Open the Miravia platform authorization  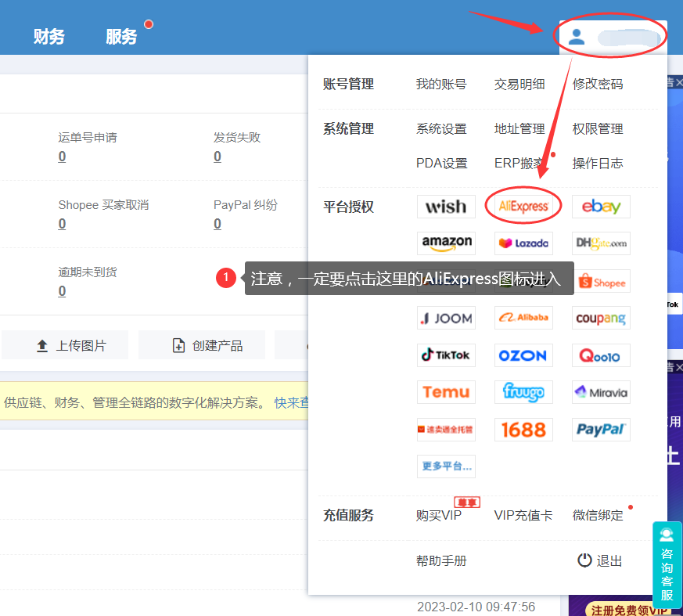(x=601, y=392)
